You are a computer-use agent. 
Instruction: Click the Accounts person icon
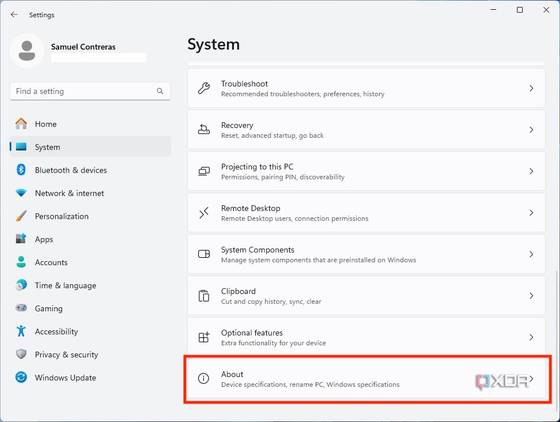(21, 262)
